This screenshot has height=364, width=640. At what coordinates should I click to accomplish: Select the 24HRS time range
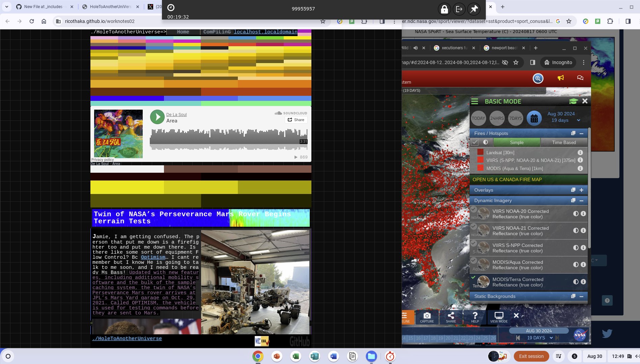(x=497, y=118)
